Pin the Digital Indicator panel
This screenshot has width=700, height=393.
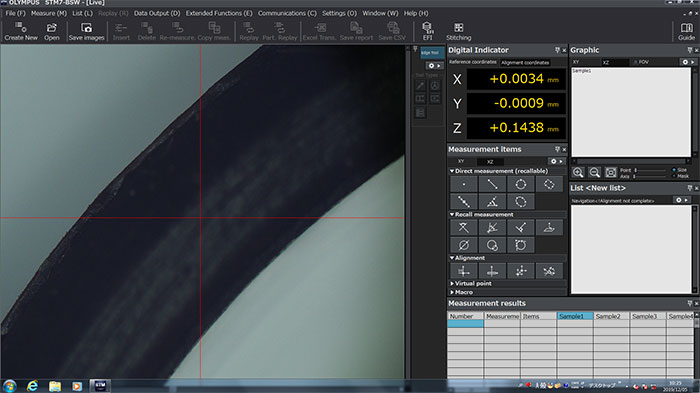(x=557, y=50)
